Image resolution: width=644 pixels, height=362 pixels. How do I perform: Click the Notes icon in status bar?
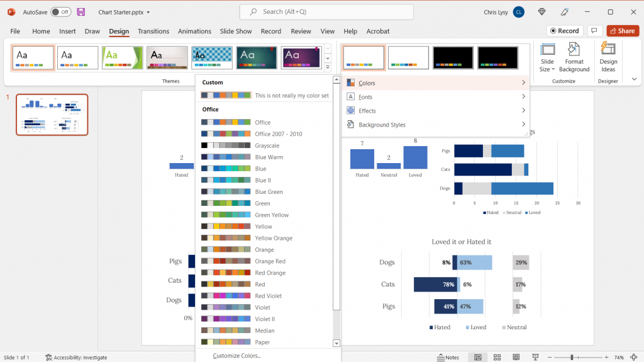[x=448, y=358]
